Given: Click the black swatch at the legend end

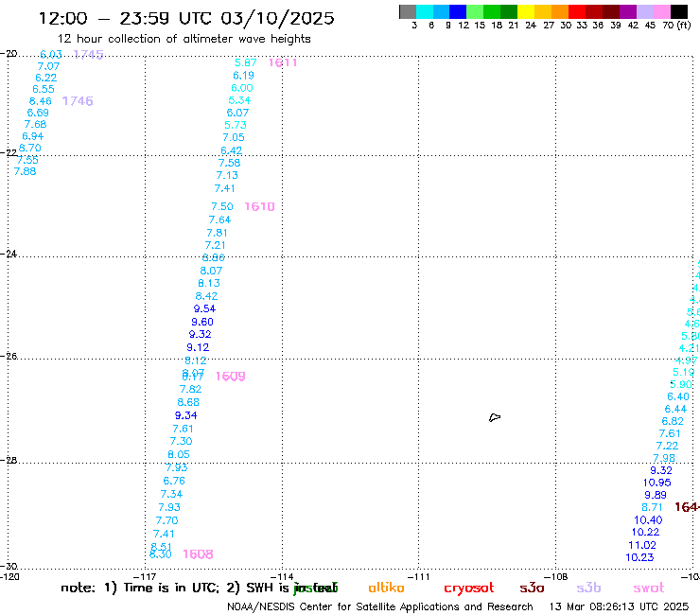Looking at the screenshot, I should pos(678,11).
